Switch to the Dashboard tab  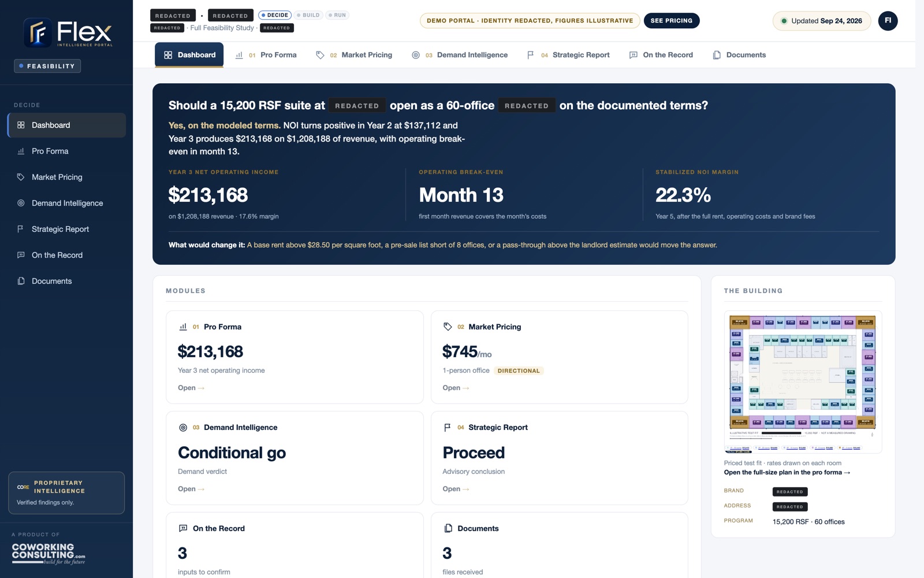pos(189,55)
